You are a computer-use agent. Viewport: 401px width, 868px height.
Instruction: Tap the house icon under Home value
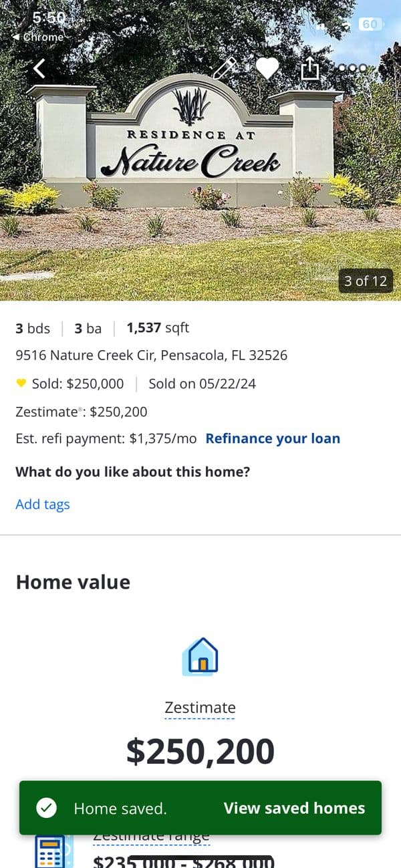click(x=200, y=656)
